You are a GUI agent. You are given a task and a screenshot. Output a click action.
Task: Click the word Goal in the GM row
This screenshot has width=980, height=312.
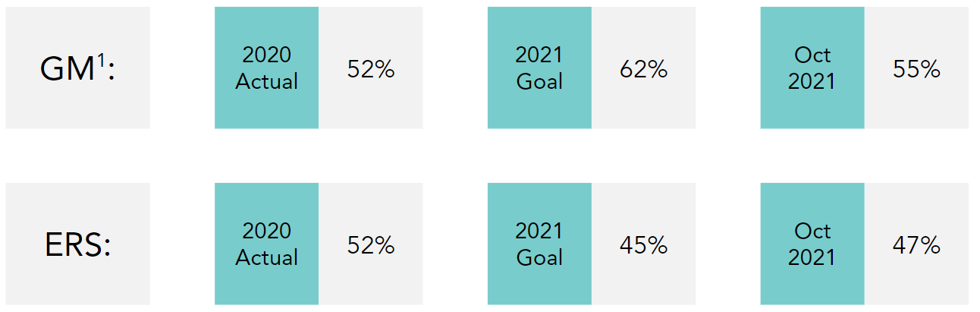539,81
